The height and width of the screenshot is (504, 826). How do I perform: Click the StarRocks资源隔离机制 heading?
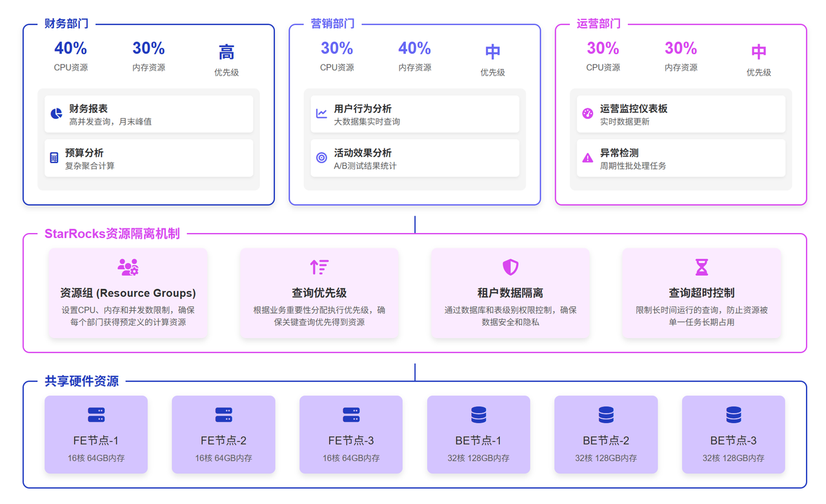[x=112, y=234]
